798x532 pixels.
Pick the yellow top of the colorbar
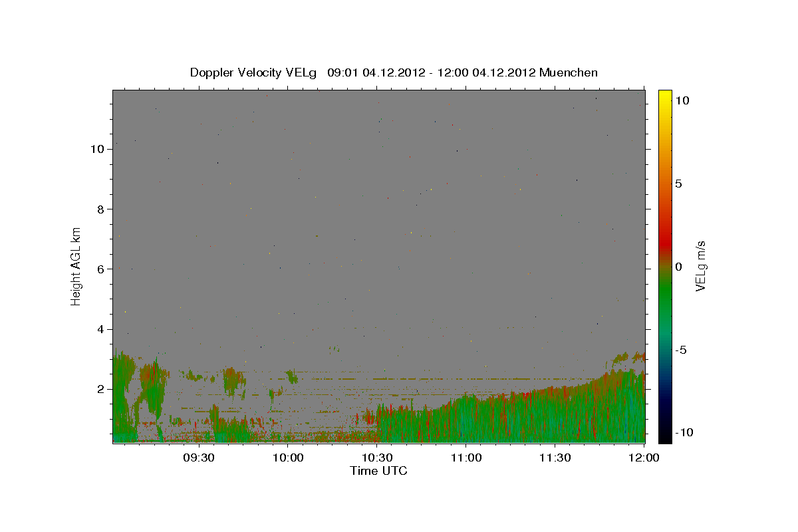[665, 96]
